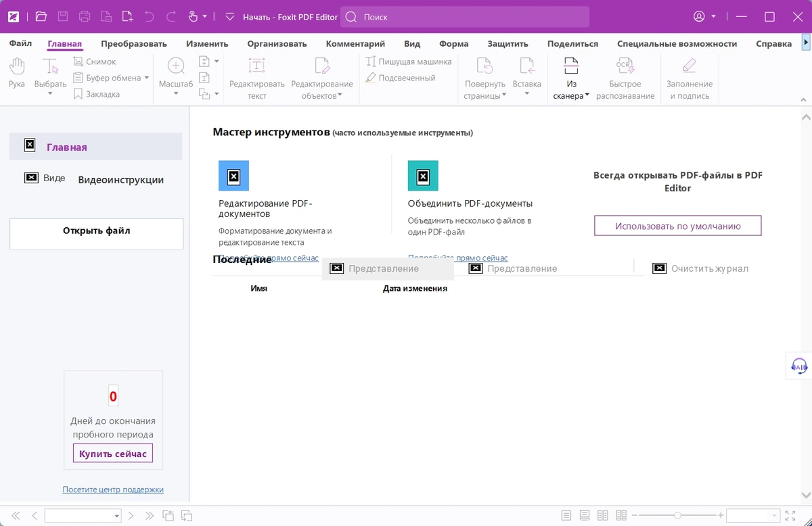Image resolution: width=812 pixels, height=526 pixels.
Task: Show more ribbon tabs with right arrow
Action: 805,43
